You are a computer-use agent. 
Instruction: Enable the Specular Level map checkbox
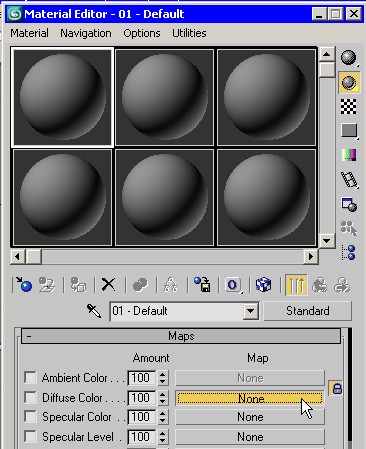30,436
